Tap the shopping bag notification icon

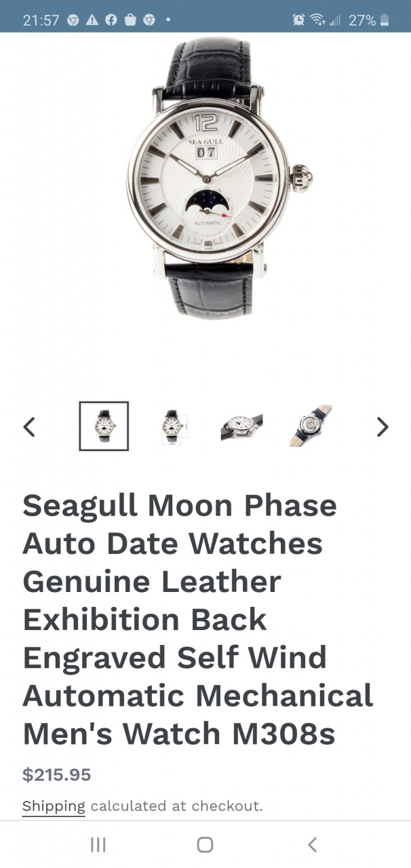coord(130,20)
